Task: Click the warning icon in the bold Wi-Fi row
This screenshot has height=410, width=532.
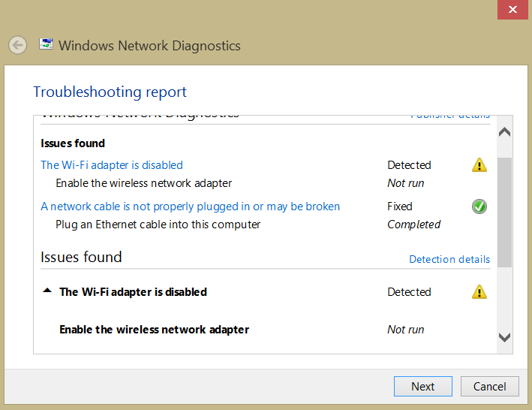Action: [x=479, y=292]
